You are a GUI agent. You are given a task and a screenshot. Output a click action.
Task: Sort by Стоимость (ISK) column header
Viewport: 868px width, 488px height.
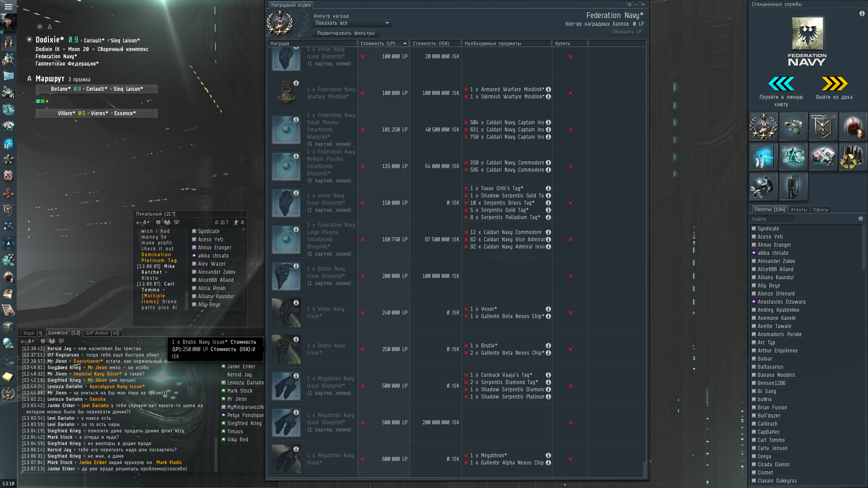pyautogui.click(x=435, y=43)
